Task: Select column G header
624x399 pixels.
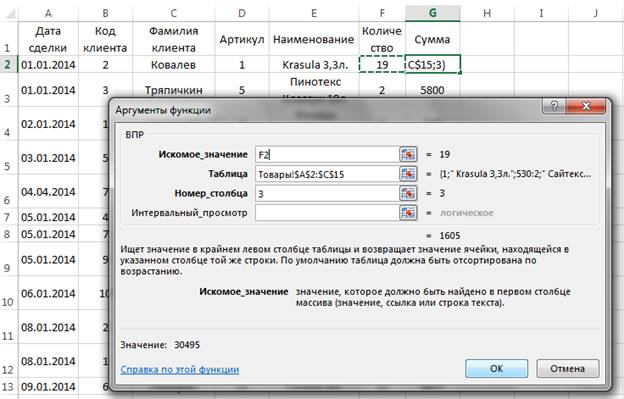Action: pos(433,14)
